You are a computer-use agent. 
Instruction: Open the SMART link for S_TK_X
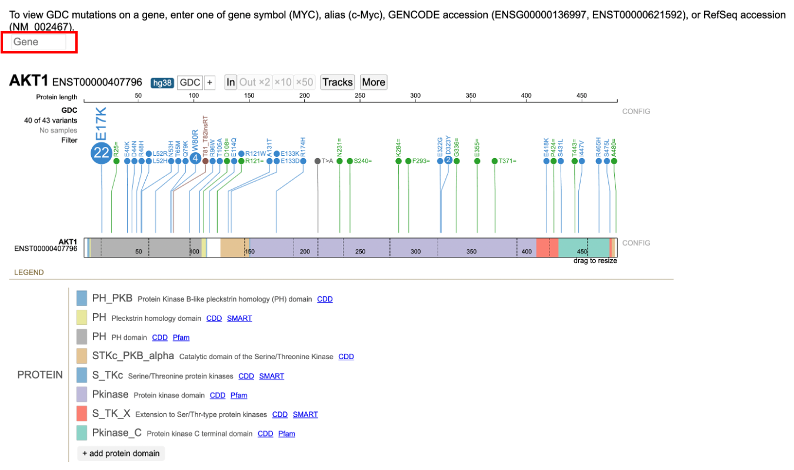(x=305, y=414)
